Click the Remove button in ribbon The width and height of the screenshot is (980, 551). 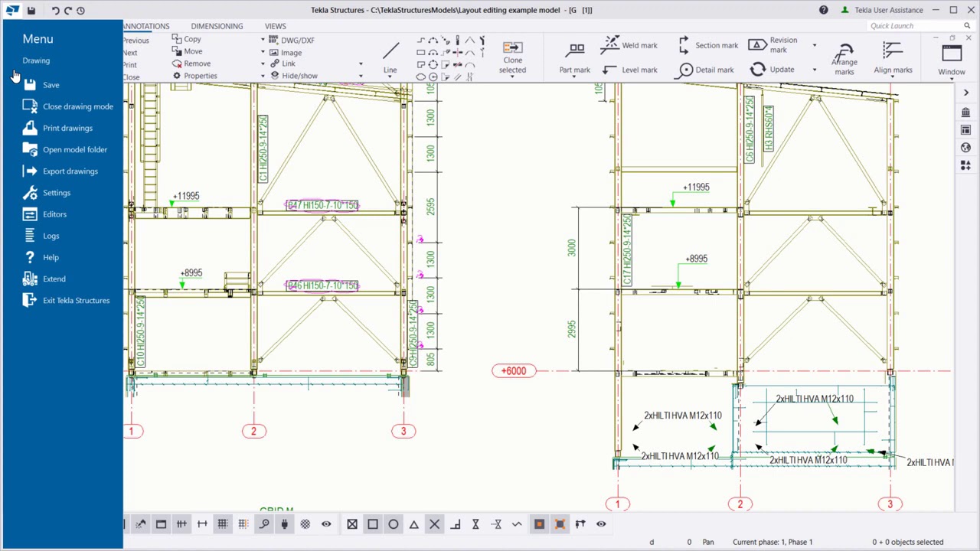191,64
